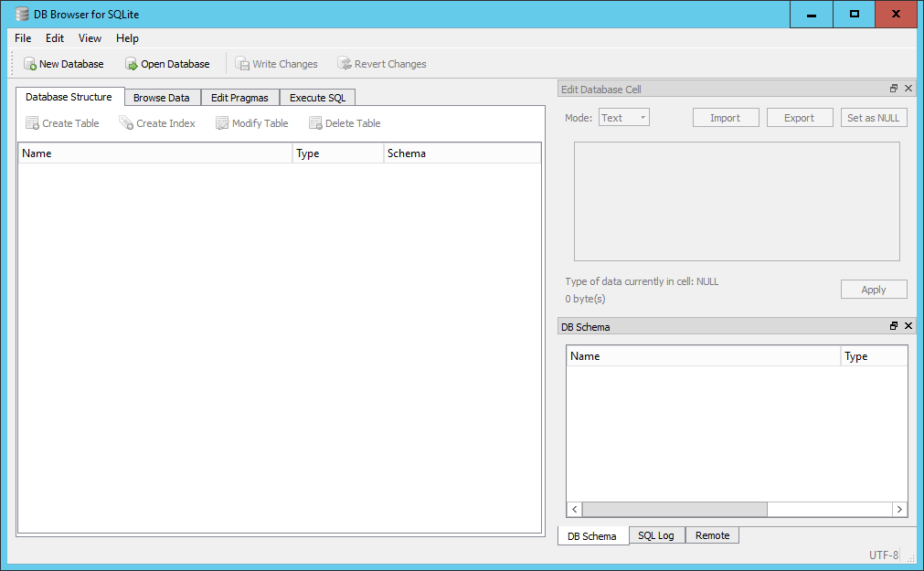Click the New Database toolbar icon
Screen dimensions: 924x571
(x=29, y=64)
